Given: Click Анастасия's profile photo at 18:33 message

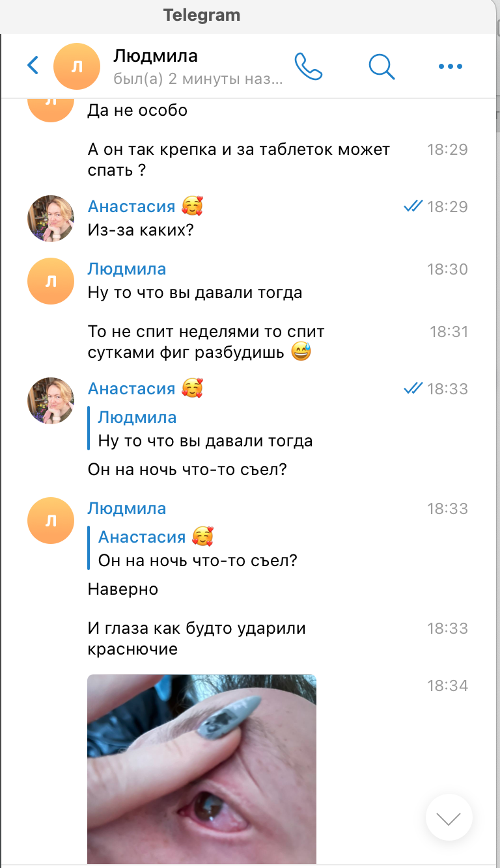Looking at the screenshot, I should (x=50, y=400).
